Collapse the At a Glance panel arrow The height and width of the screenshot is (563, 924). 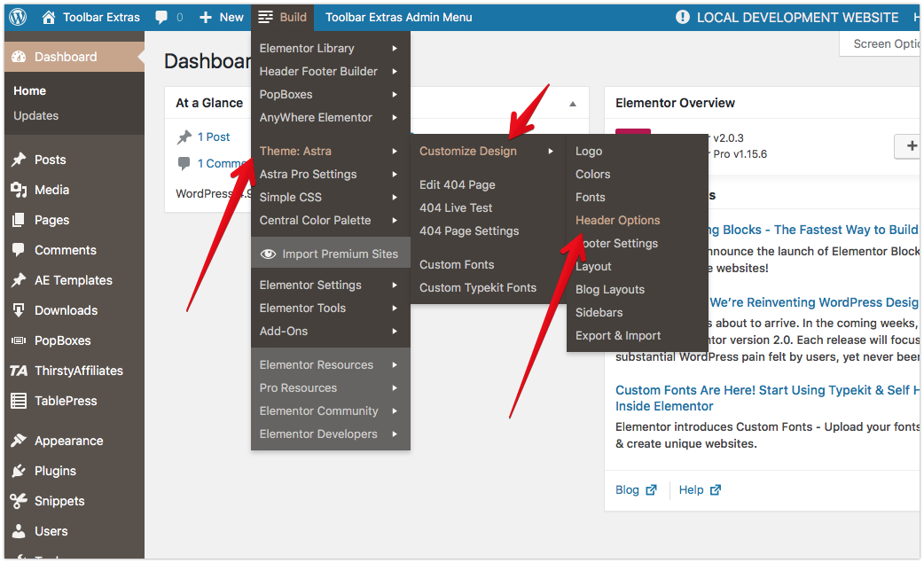tap(573, 104)
